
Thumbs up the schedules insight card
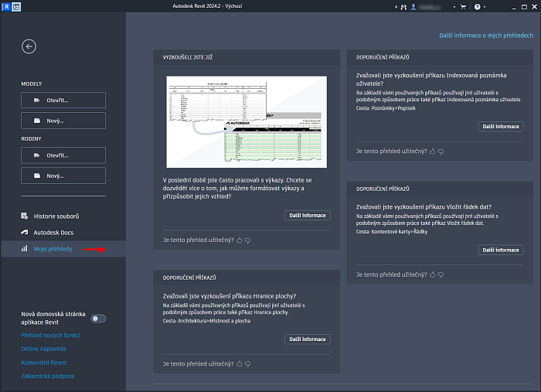(x=238, y=240)
